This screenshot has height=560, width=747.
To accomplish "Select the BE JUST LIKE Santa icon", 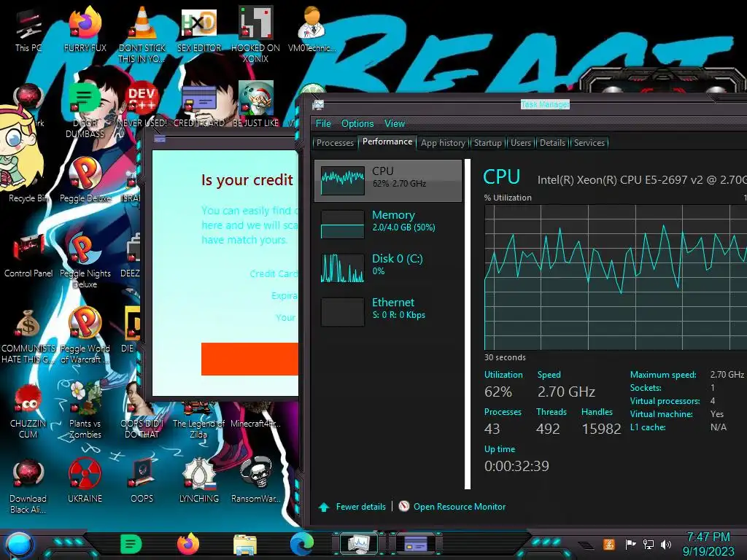I will point(256,105).
